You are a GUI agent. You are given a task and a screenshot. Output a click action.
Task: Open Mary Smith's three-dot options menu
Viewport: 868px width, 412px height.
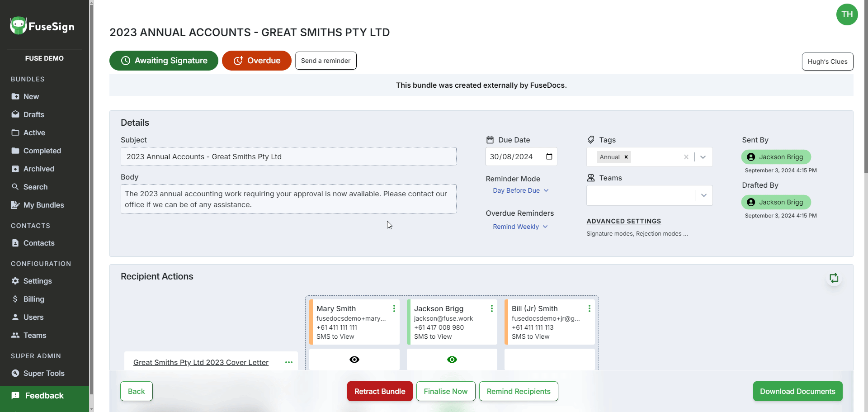tap(394, 308)
